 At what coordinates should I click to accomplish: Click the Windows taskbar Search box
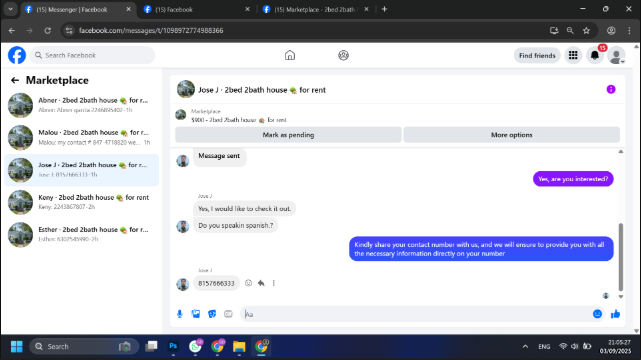(x=84, y=347)
